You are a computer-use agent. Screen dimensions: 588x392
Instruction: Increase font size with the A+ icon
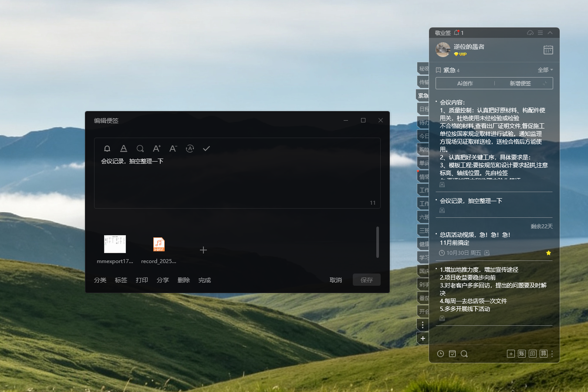[x=157, y=149]
